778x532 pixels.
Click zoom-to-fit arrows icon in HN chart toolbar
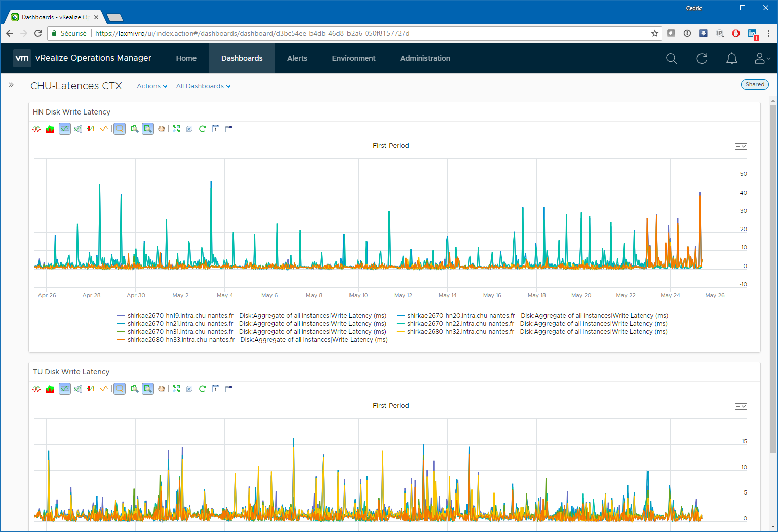[176, 129]
